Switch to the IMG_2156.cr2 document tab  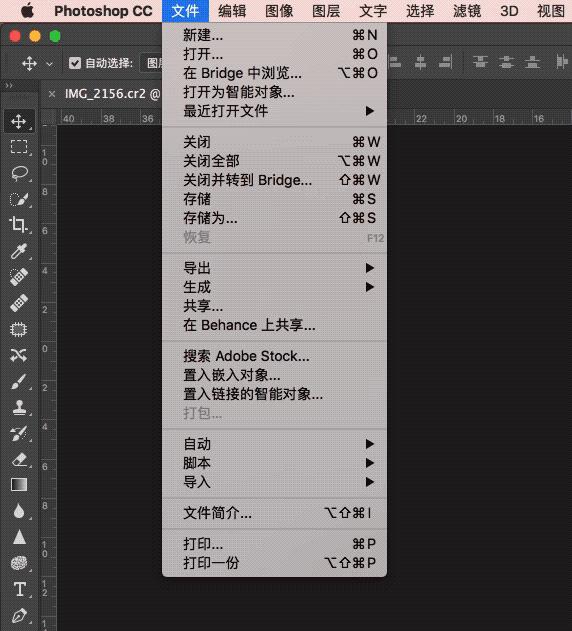point(112,94)
